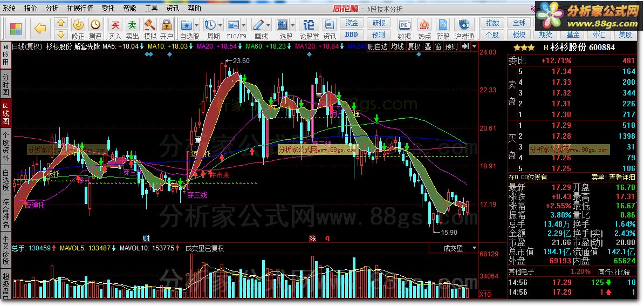Click the 指数 market button
Screen dimensions: 644x306
[x=492, y=23]
